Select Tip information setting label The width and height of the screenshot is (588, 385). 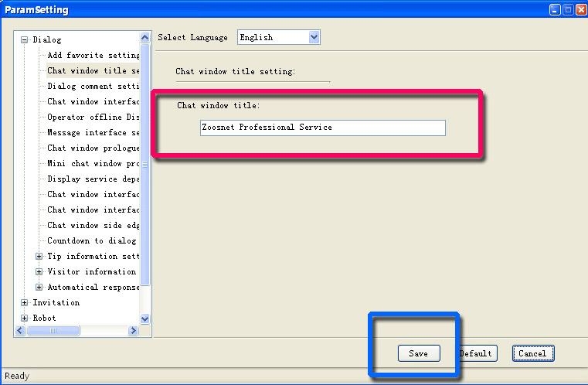pyautogui.click(x=93, y=257)
